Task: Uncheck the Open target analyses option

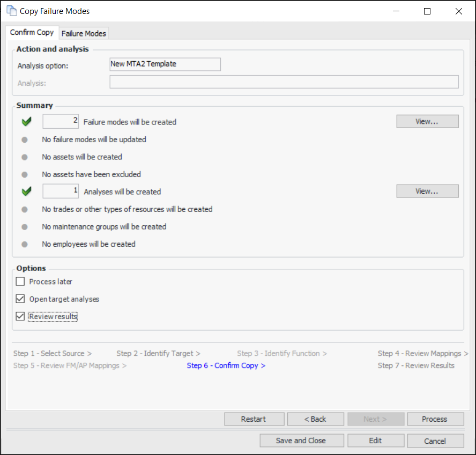Action: point(20,299)
